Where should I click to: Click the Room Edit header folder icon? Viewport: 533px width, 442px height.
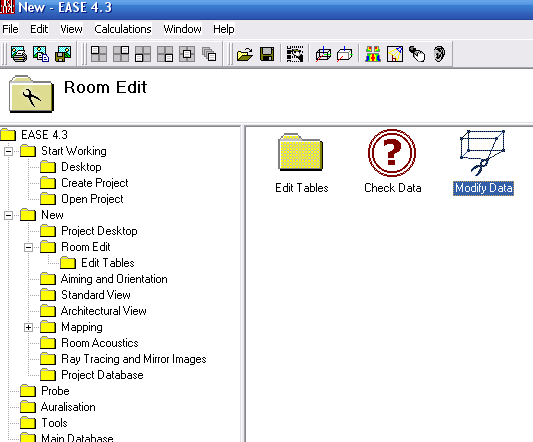(x=31, y=94)
